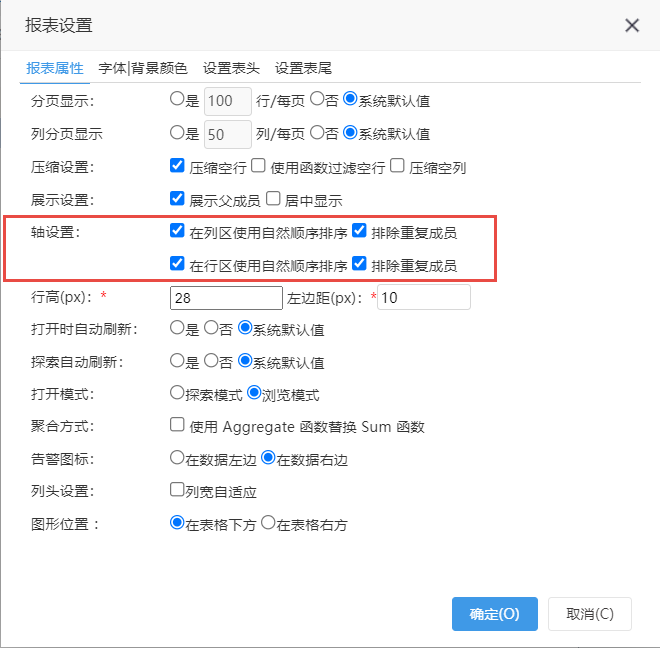Set alert icon to 在数据左边
Screen dimensions: 660x648
[x=177, y=458]
